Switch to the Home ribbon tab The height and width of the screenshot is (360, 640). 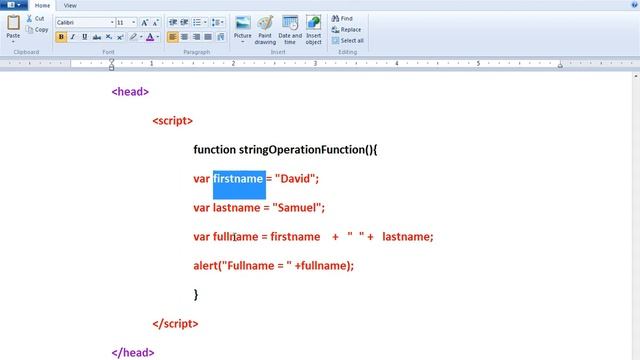pyautogui.click(x=42, y=6)
